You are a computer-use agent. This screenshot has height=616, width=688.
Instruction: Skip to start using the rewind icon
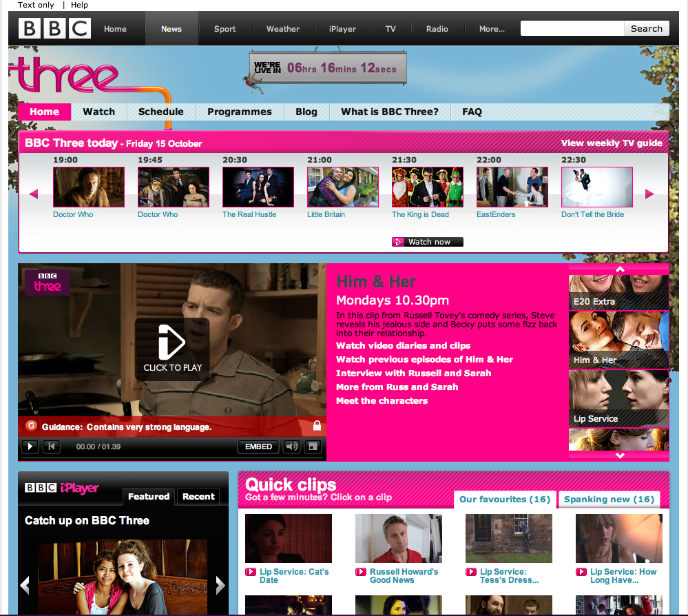pos(51,446)
